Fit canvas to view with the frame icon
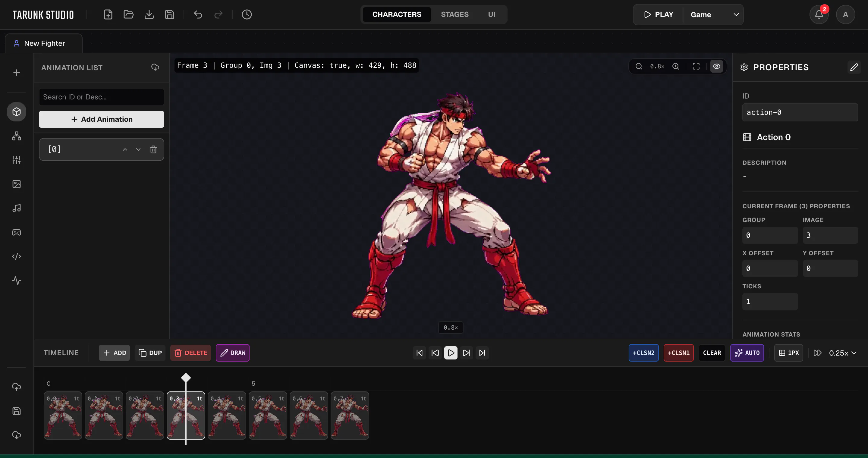 click(696, 66)
